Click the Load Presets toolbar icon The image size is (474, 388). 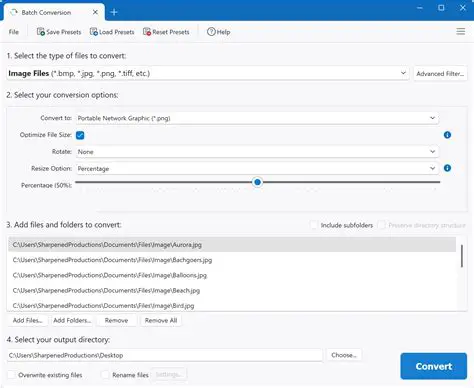click(x=94, y=32)
